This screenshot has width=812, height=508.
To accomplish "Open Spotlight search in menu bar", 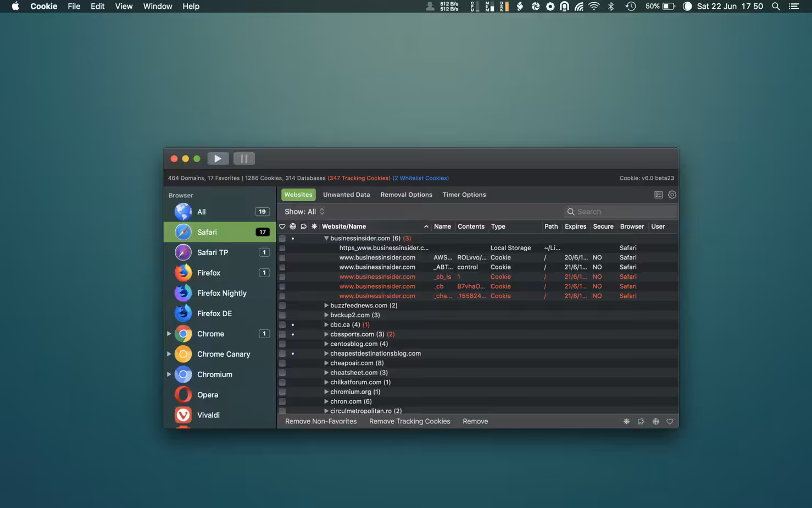I will (776, 6).
